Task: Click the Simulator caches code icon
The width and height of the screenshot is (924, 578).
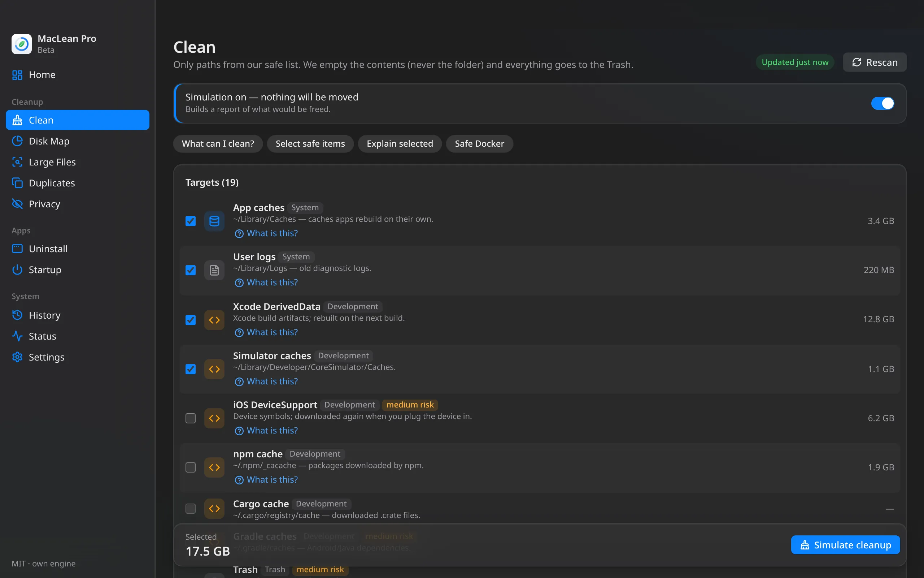Action: (214, 369)
